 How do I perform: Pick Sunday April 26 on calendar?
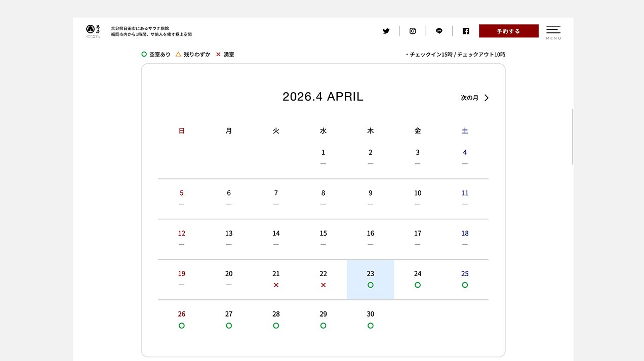pos(182,320)
